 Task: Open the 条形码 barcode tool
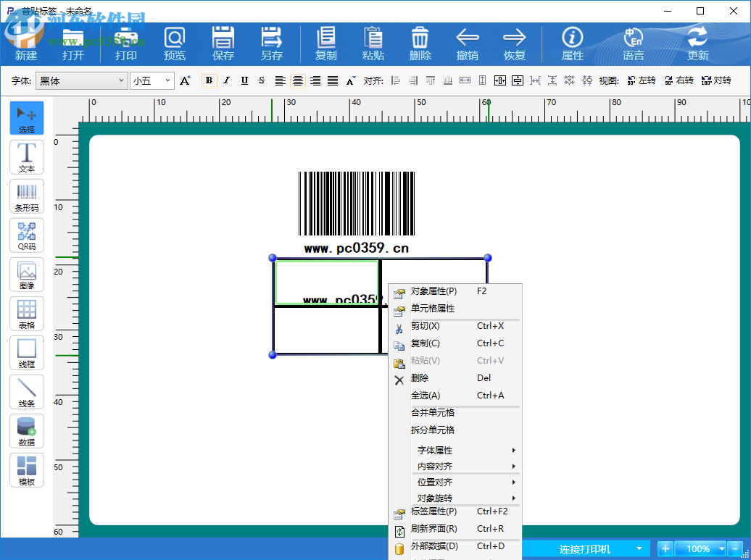point(27,196)
